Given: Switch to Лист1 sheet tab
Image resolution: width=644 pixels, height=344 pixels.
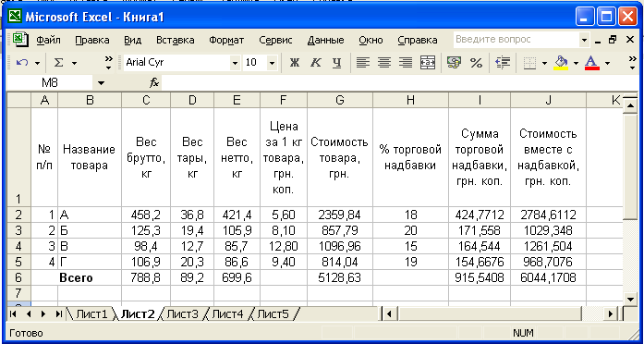Looking at the screenshot, I should point(91,314).
